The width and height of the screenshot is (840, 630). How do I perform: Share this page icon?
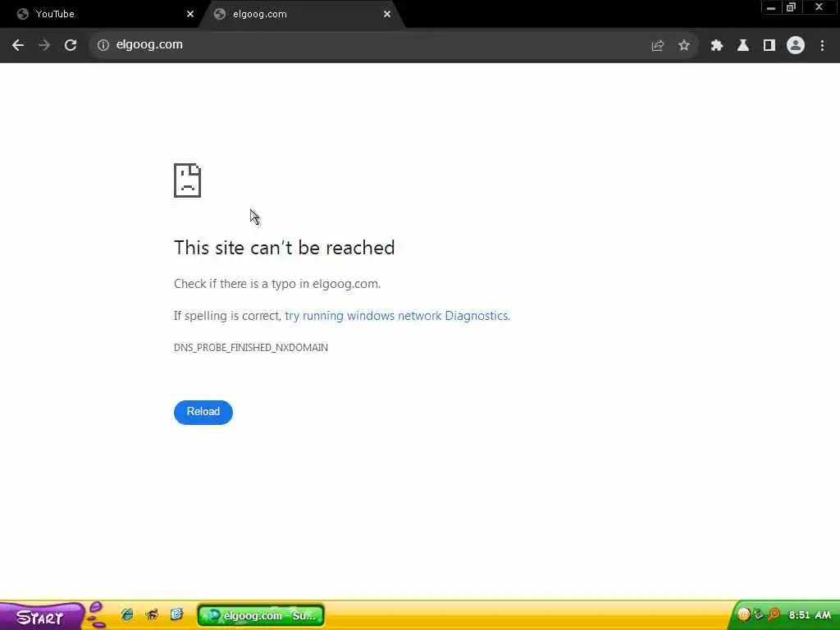click(x=658, y=46)
